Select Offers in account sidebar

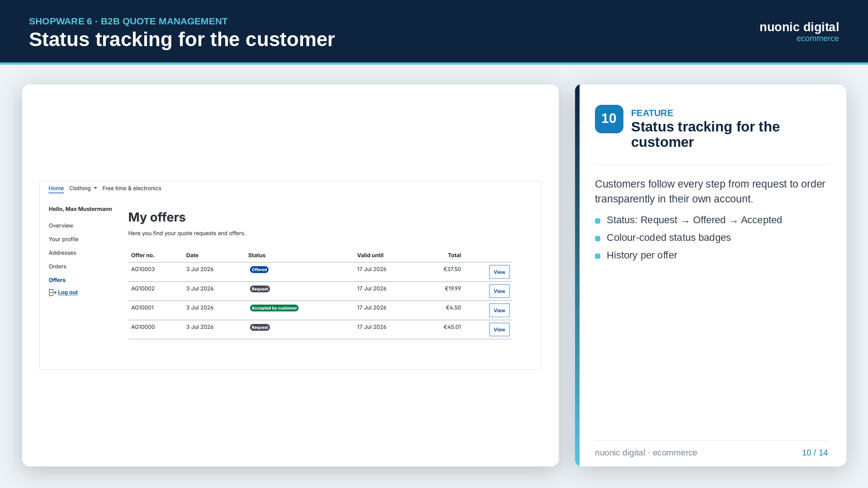click(57, 280)
